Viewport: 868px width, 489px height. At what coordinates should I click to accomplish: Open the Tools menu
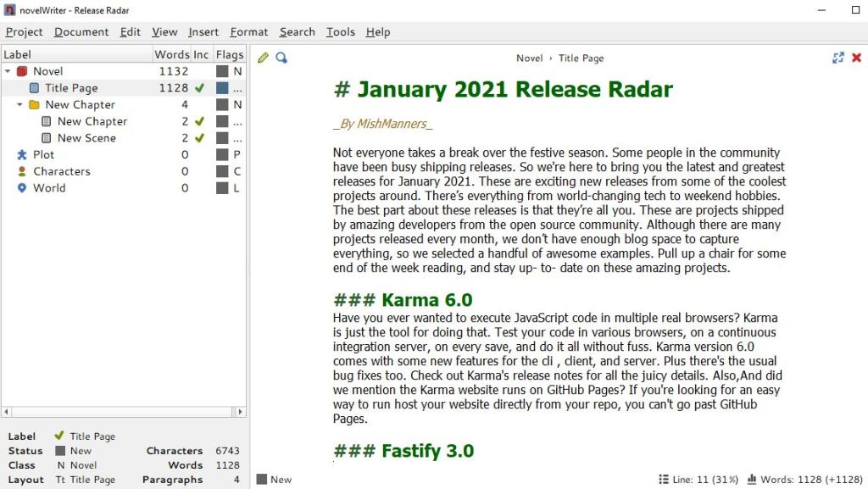[340, 32]
